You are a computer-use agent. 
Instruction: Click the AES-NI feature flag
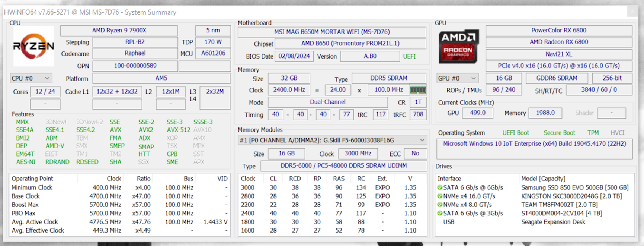(26, 162)
